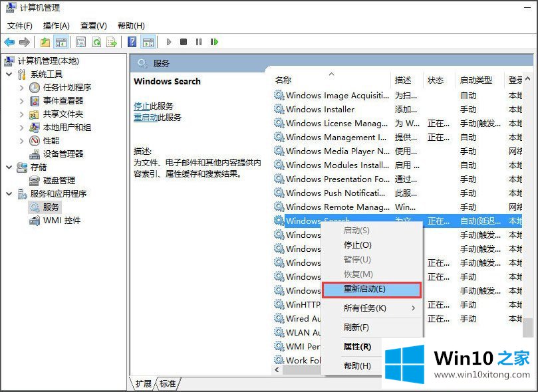Sort by the 启动类型 column header
The image size is (538, 392).
[x=480, y=80]
